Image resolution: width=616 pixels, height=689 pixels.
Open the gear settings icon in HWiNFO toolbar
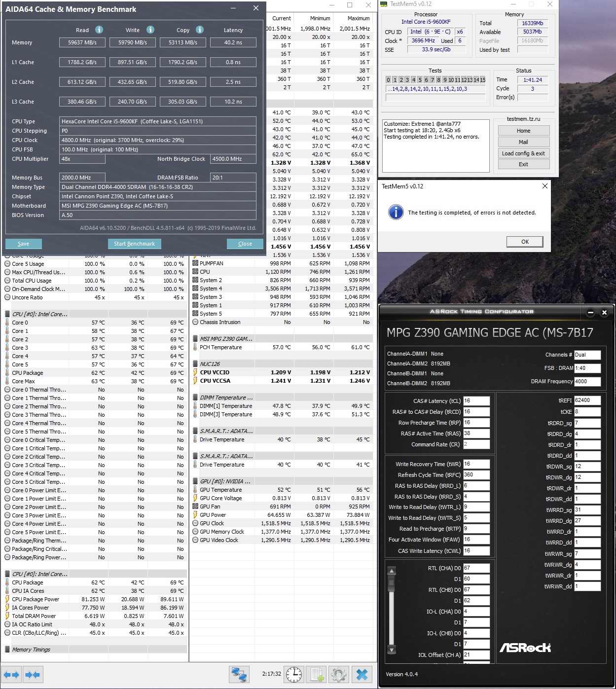point(339,674)
